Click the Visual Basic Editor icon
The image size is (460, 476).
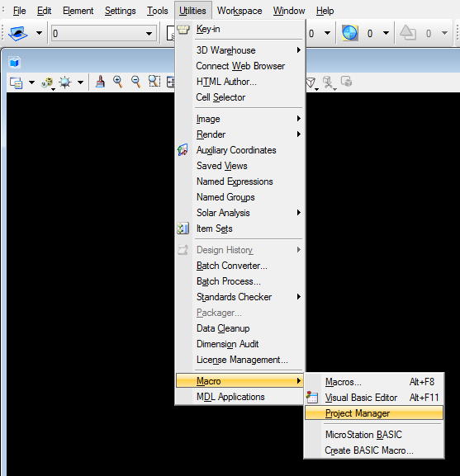(x=312, y=397)
